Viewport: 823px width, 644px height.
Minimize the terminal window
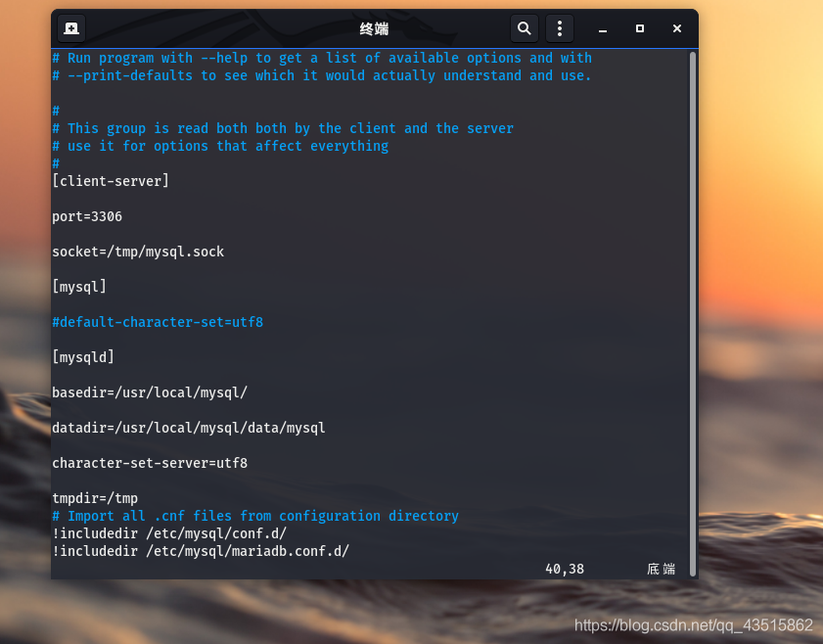point(603,29)
